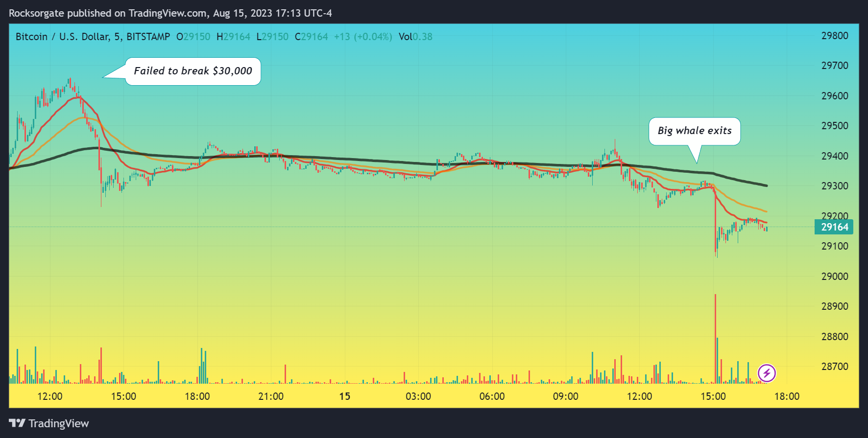Click the 29000 price axis label

(x=835, y=277)
